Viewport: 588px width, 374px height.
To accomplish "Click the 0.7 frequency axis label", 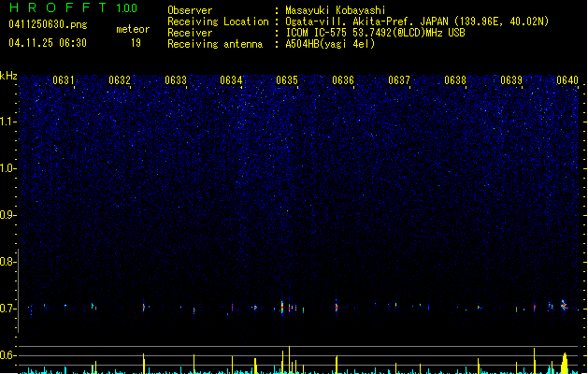I will click(x=7, y=309).
